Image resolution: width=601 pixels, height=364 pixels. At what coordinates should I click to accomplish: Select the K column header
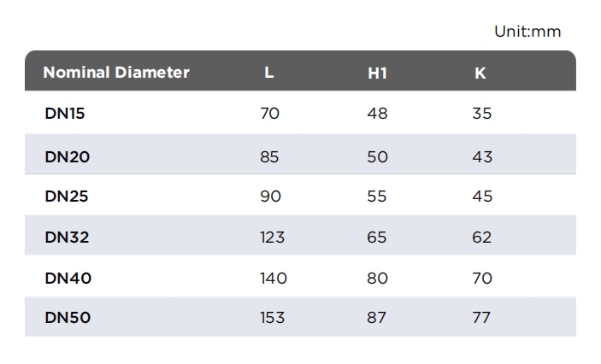[x=480, y=73]
